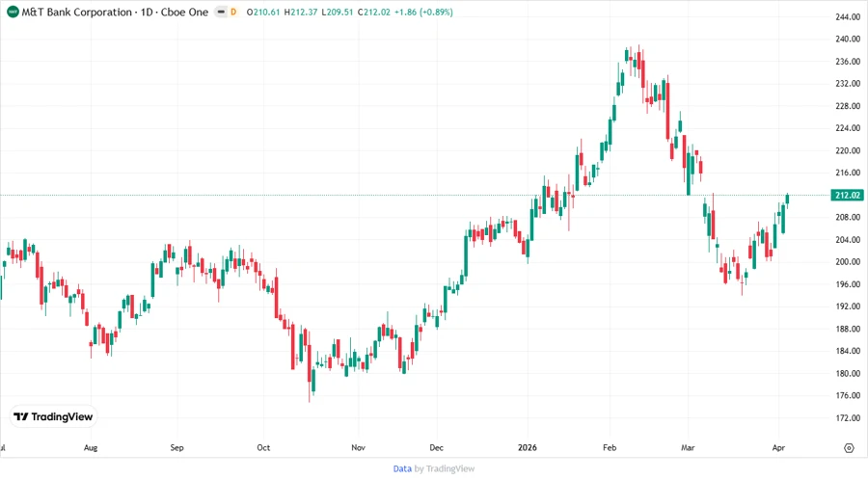
Task: Select the 212.02 current price label
Action: [848, 196]
